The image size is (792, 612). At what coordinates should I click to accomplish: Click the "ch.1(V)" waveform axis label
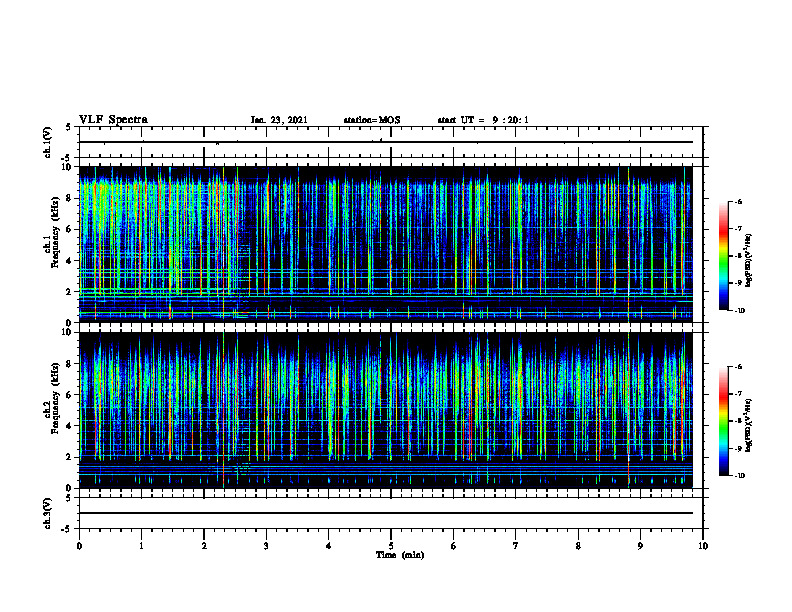point(47,142)
